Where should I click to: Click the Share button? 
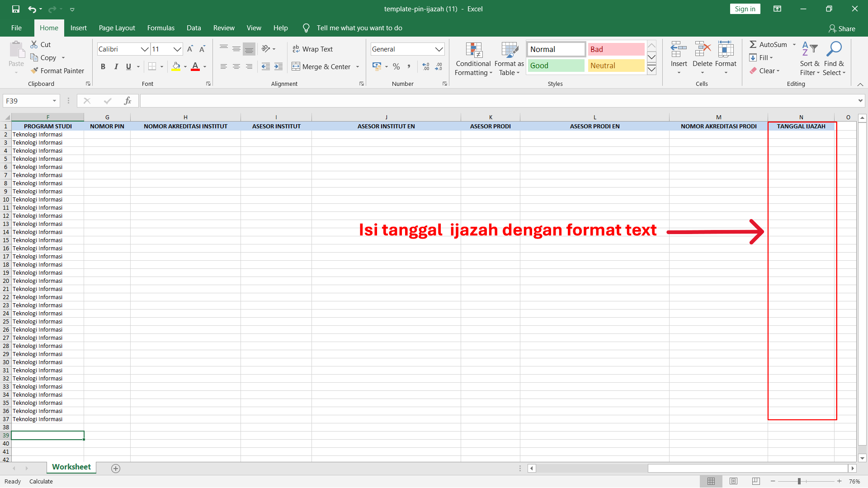(842, 28)
